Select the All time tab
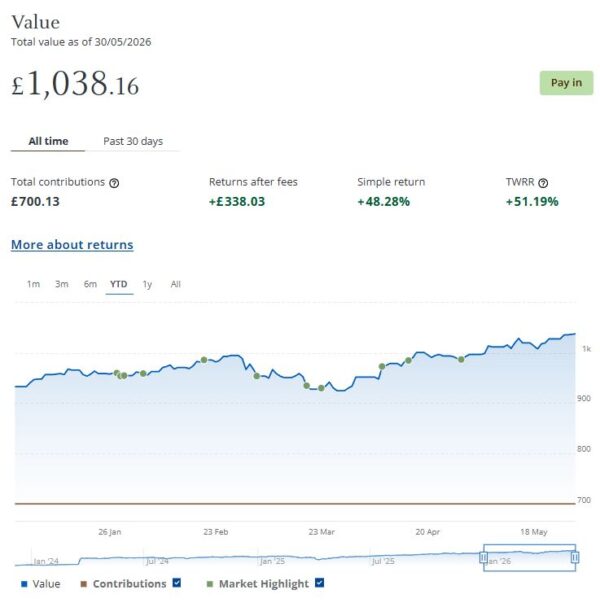The image size is (600, 616). point(48,141)
